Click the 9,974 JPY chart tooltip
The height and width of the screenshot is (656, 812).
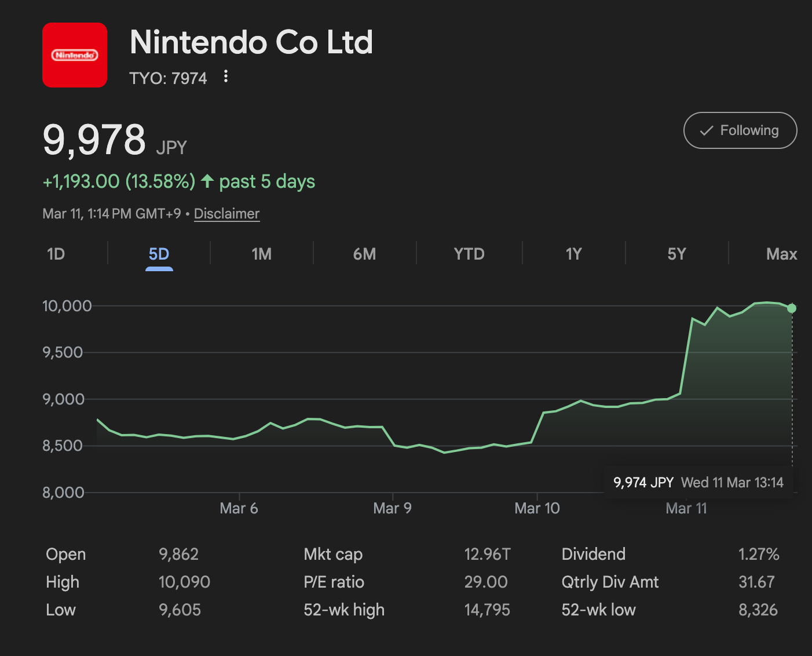pos(698,482)
